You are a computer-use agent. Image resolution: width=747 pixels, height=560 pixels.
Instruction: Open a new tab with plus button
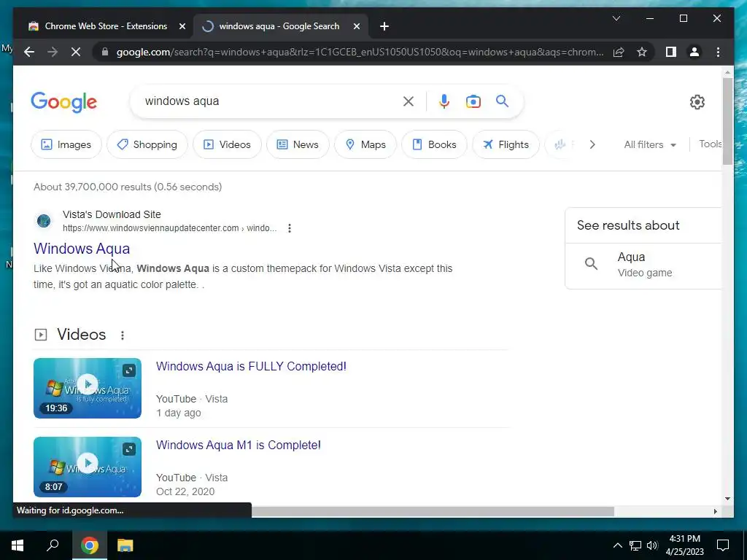coord(384,27)
